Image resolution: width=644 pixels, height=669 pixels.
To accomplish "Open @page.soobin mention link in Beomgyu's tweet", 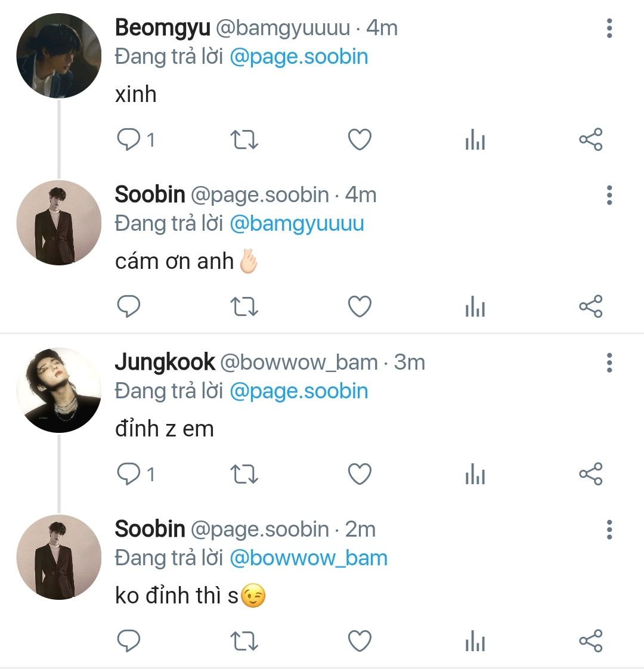I will [299, 57].
